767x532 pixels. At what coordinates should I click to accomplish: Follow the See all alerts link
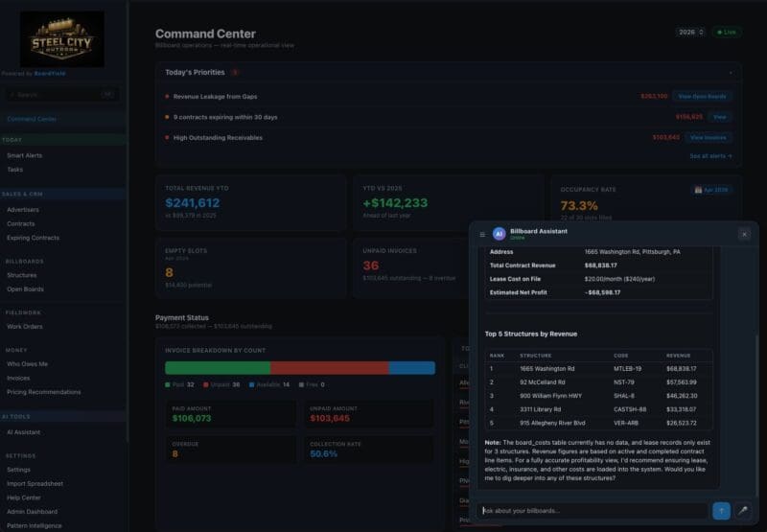coord(710,155)
